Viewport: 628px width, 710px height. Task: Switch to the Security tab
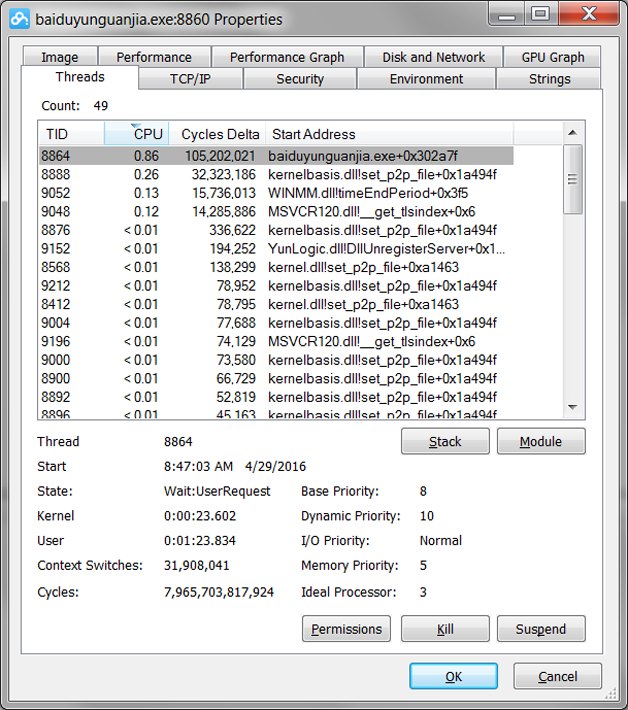[x=300, y=79]
